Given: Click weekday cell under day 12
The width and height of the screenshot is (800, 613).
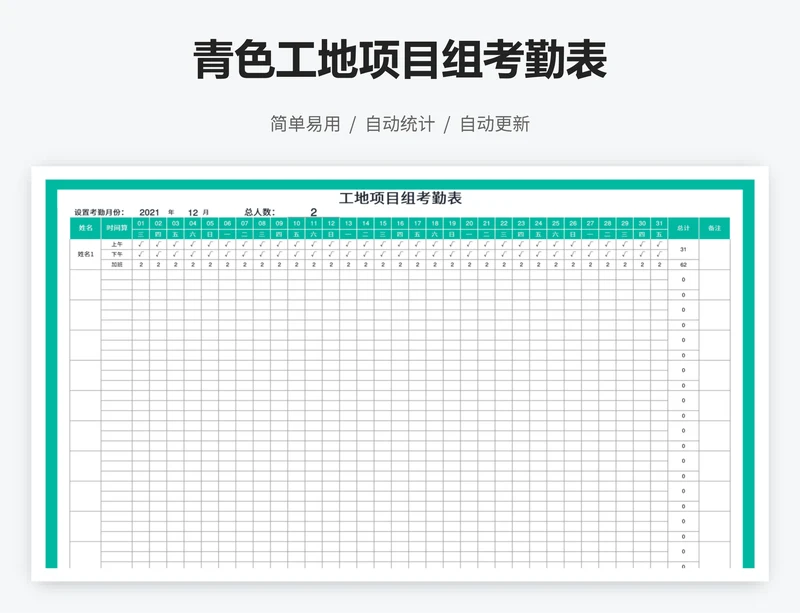Looking at the screenshot, I should pos(331,234).
